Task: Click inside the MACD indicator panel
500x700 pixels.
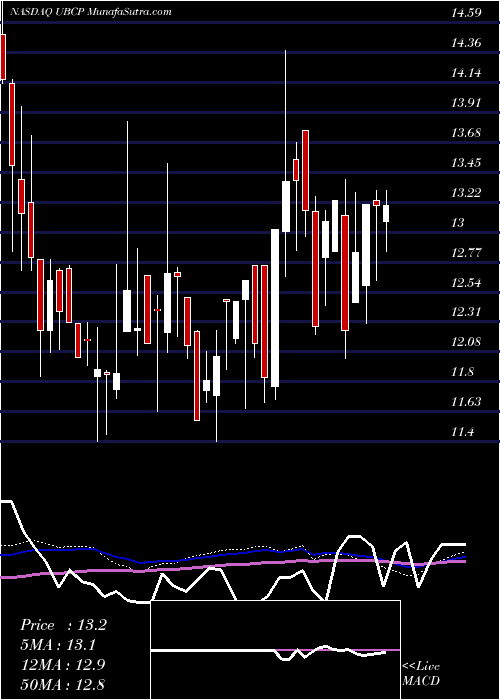Action: click(275, 650)
